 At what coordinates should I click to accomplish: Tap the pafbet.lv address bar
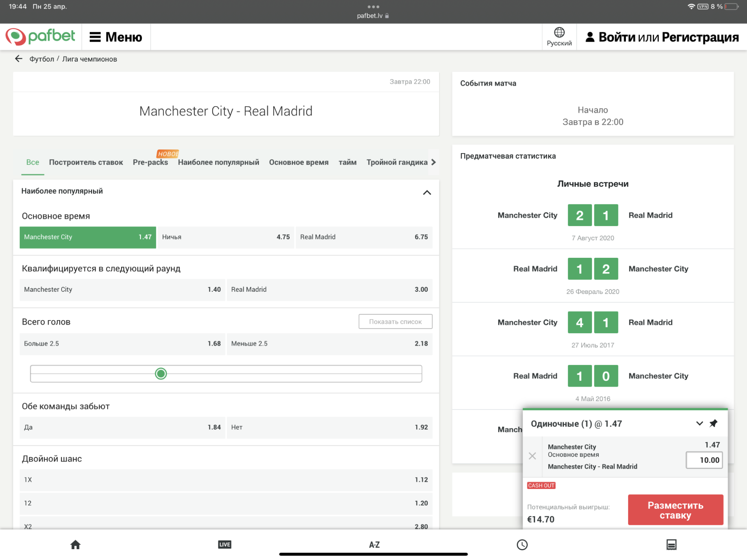click(x=373, y=16)
